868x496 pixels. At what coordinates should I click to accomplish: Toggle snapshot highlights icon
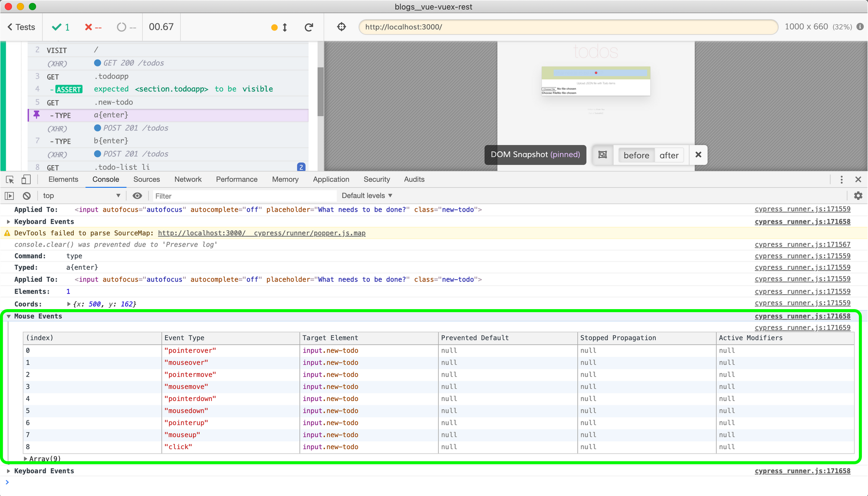coord(603,155)
